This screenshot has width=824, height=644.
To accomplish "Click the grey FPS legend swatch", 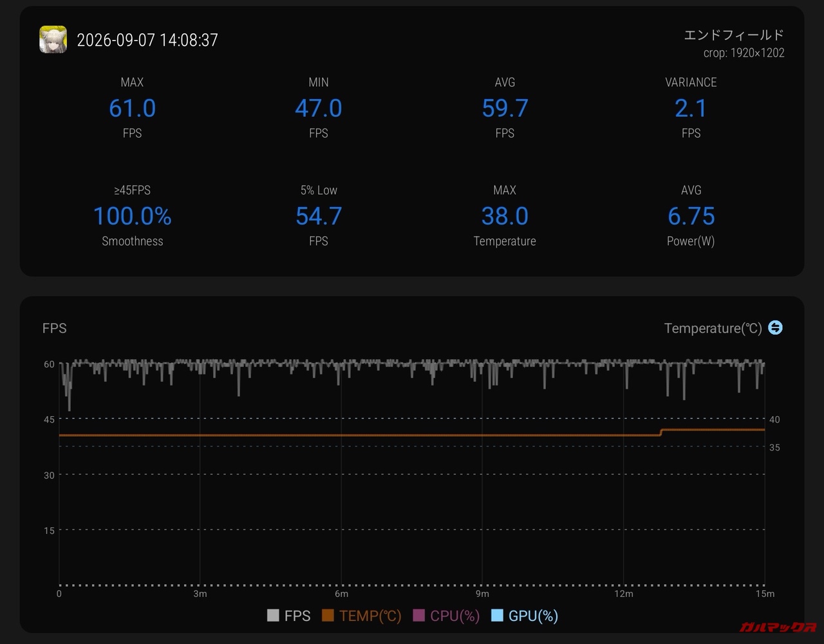I will pyautogui.click(x=273, y=616).
